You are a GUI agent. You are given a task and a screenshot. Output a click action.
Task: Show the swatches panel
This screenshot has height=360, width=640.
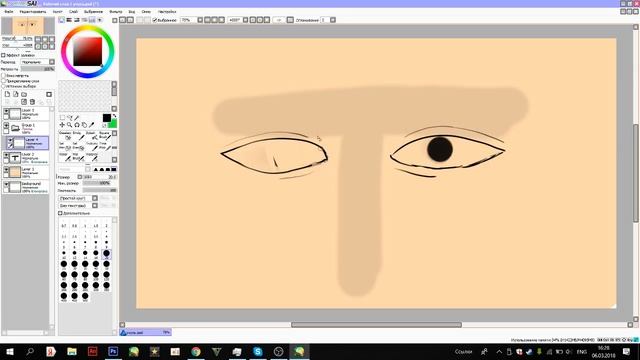[x=92, y=20]
